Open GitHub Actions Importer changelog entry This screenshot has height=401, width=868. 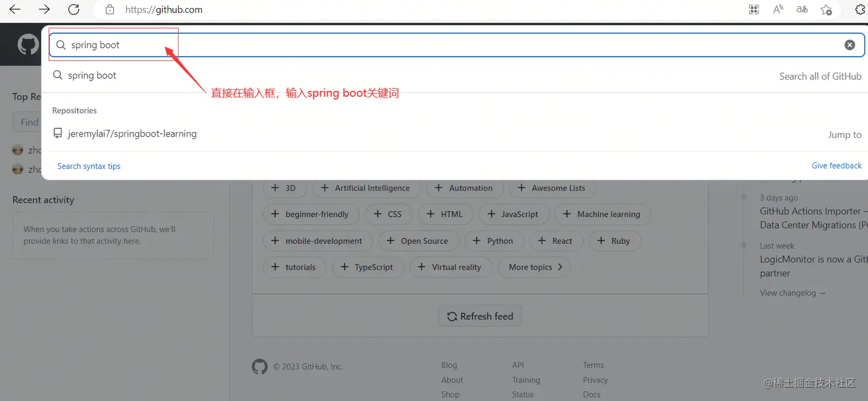[x=813, y=218]
